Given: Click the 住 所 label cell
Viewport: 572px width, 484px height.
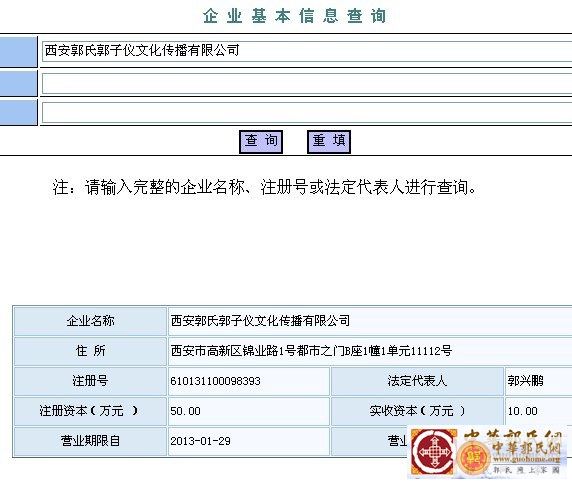Looking at the screenshot, I should 90,351.
